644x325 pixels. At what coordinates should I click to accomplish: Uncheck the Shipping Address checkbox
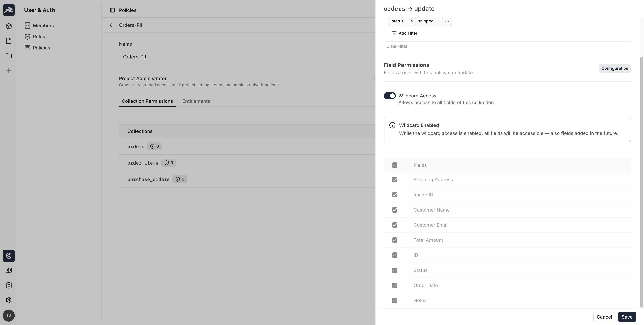tap(394, 180)
